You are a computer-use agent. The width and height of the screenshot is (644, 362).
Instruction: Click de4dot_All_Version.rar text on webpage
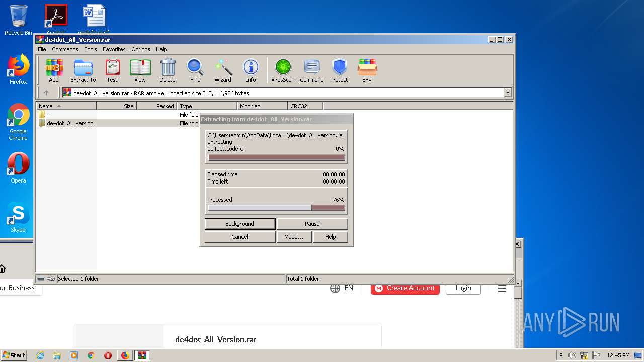click(x=216, y=340)
